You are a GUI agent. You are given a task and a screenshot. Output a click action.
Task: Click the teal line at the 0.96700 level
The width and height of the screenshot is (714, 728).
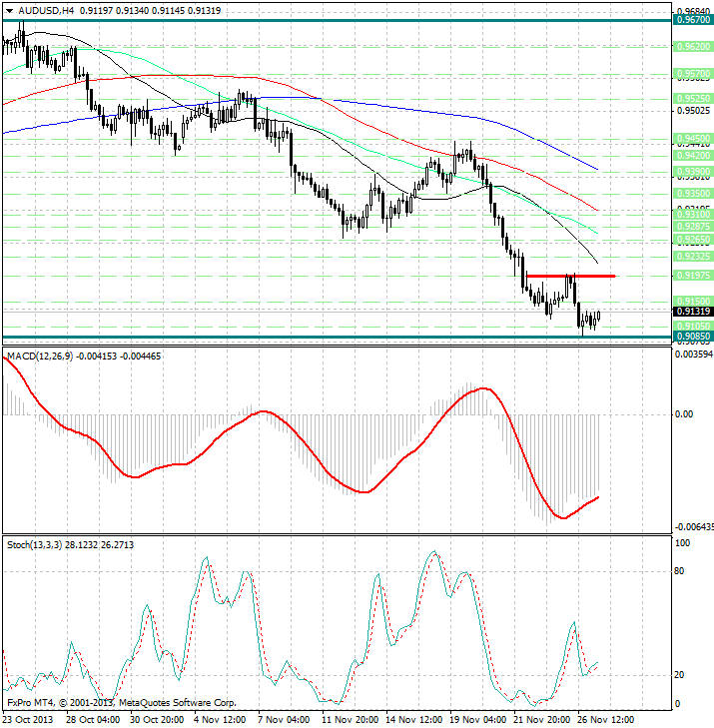point(338,20)
